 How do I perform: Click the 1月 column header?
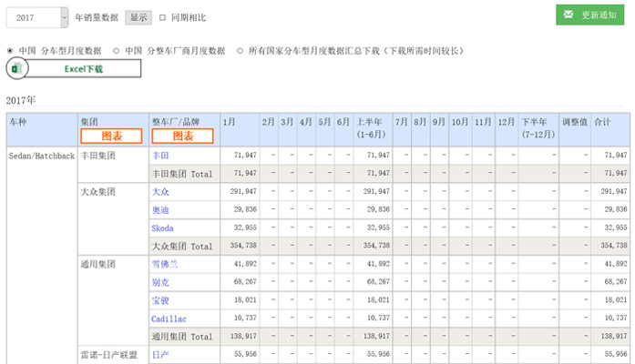tap(240, 130)
